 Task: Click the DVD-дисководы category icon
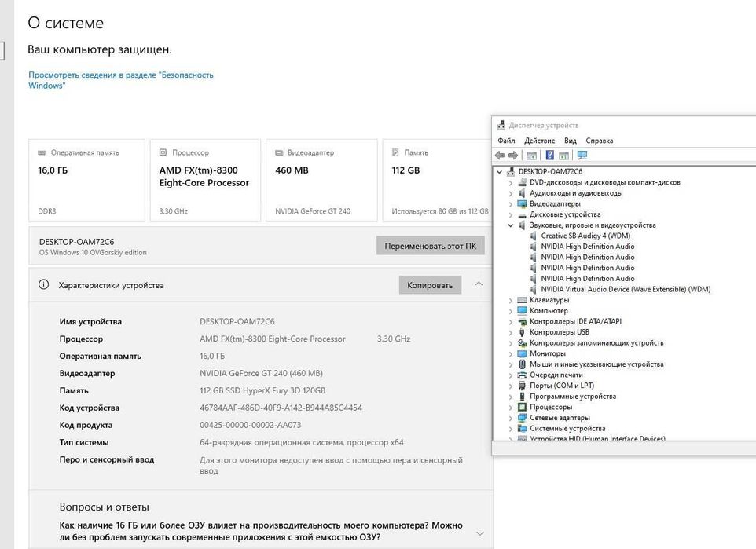[522, 182]
